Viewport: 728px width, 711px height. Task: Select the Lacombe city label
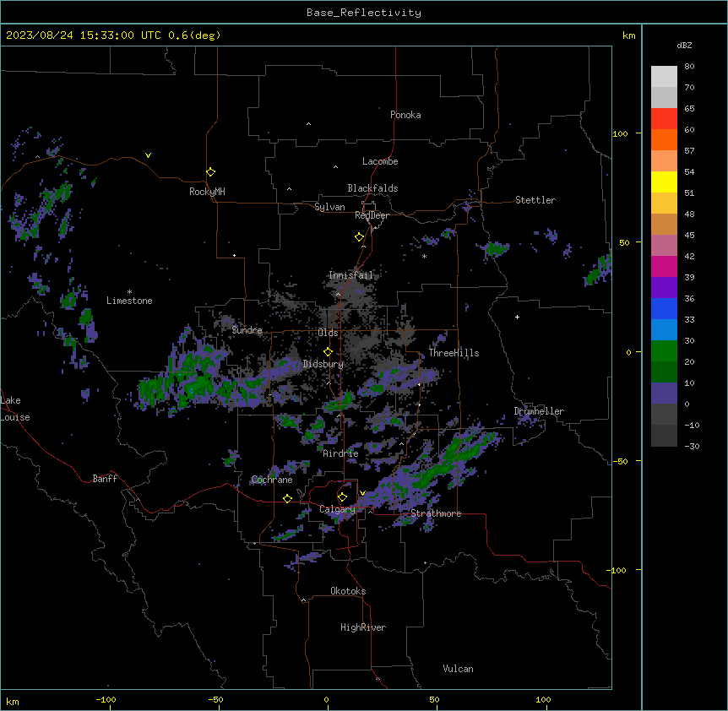(x=380, y=161)
